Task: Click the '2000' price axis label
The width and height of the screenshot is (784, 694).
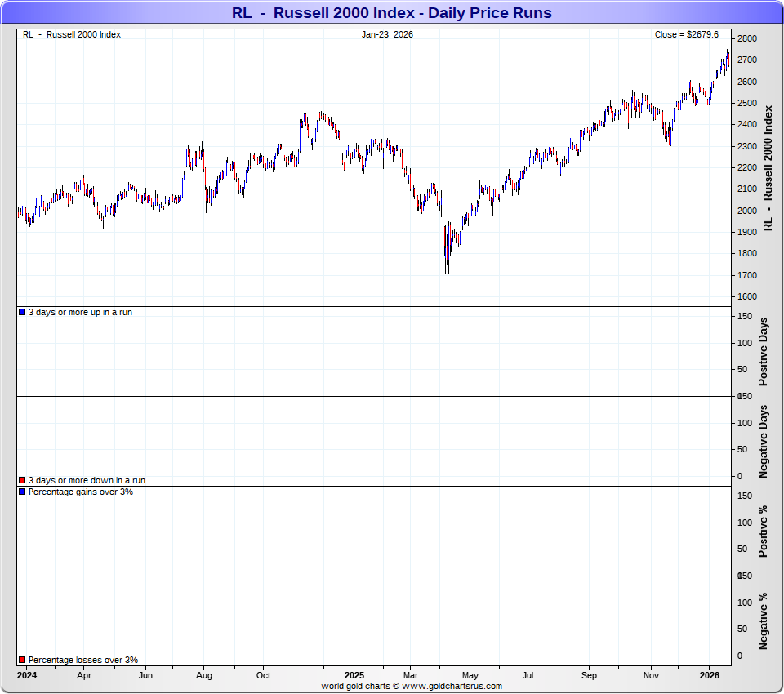Action: click(747, 211)
